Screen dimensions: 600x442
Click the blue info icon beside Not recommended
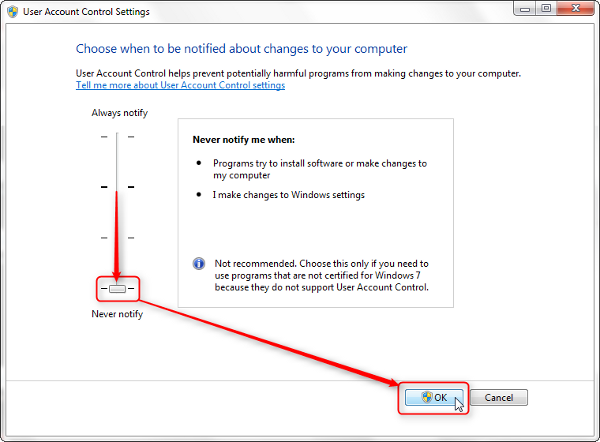[199, 264]
